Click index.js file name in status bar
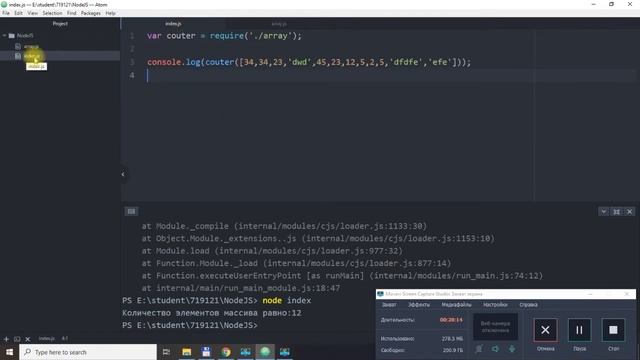 pyautogui.click(x=47, y=338)
